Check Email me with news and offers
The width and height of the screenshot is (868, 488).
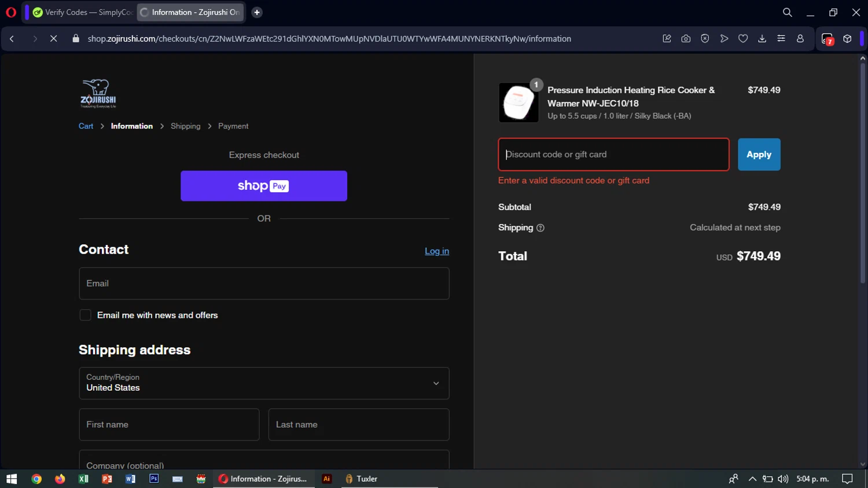click(x=85, y=315)
